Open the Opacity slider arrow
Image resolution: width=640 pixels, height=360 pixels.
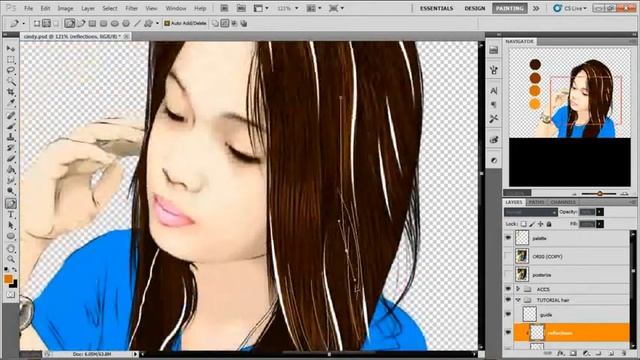click(600, 212)
